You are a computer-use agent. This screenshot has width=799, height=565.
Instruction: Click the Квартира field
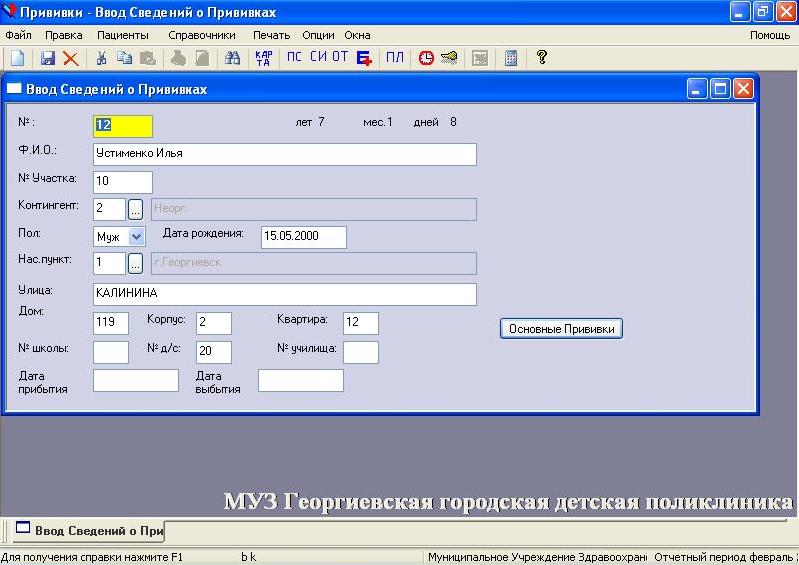click(361, 324)
